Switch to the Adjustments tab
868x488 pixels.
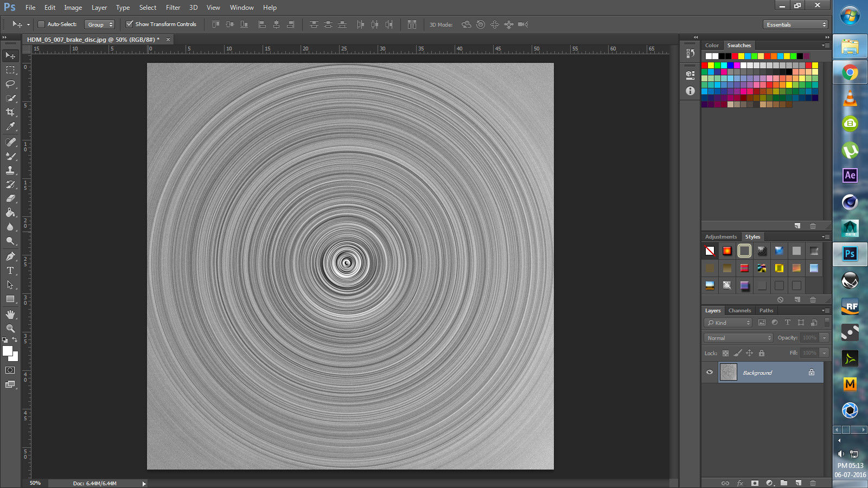(721, 237)
